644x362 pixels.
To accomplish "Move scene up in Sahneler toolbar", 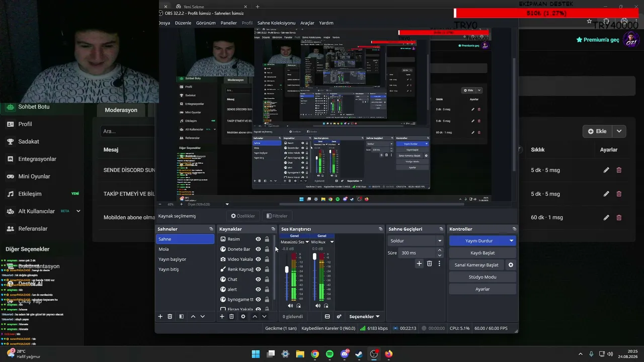I will [193, 316].
